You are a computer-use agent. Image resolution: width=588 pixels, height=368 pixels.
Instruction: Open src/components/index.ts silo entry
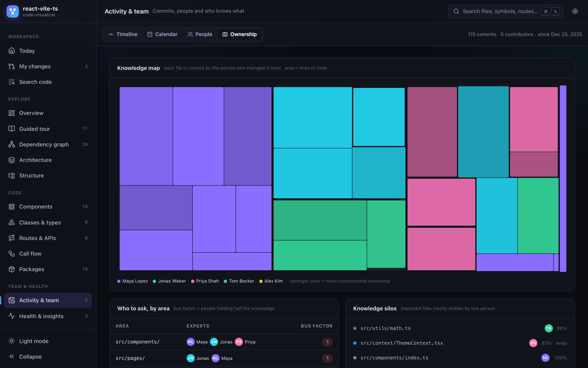(460, 358)
